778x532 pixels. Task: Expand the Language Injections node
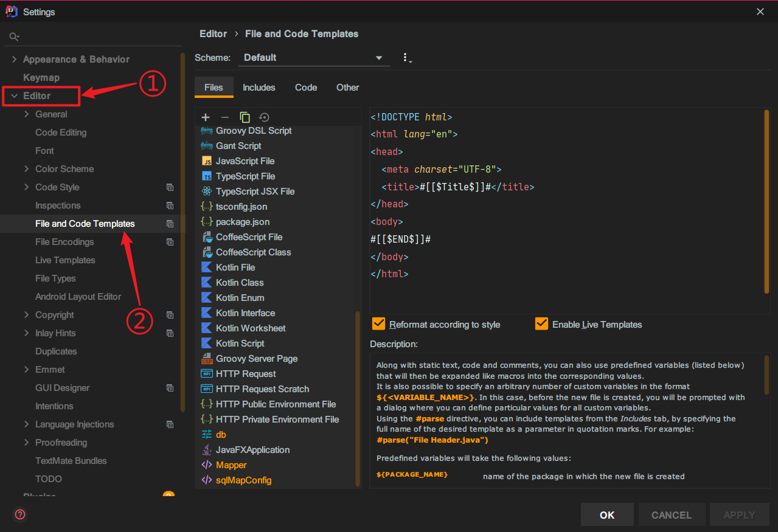click(26, 424)
